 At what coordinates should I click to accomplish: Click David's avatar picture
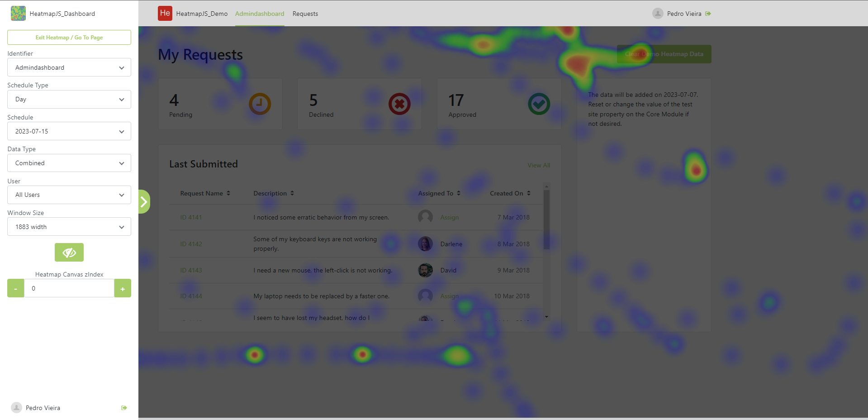pyautogui.click(x=425, y=270)
